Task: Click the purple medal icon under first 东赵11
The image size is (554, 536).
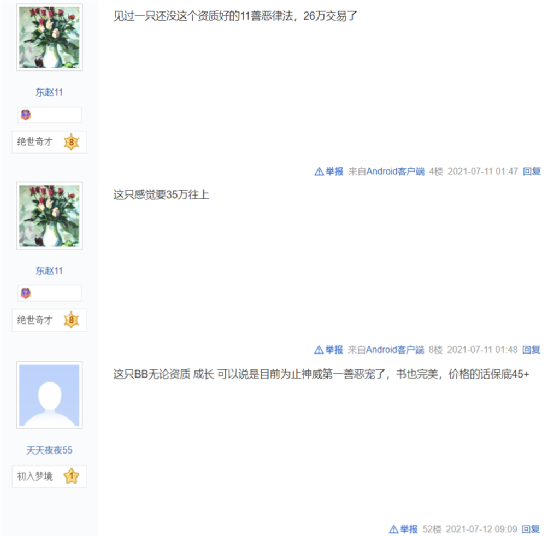Action: point(25,115)
